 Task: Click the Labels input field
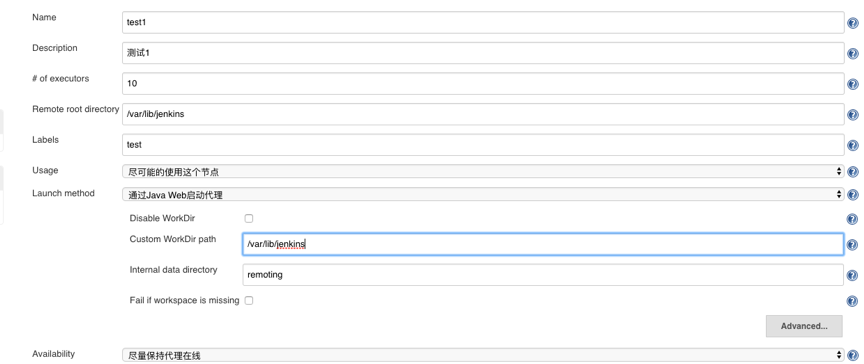coord(483,145)
